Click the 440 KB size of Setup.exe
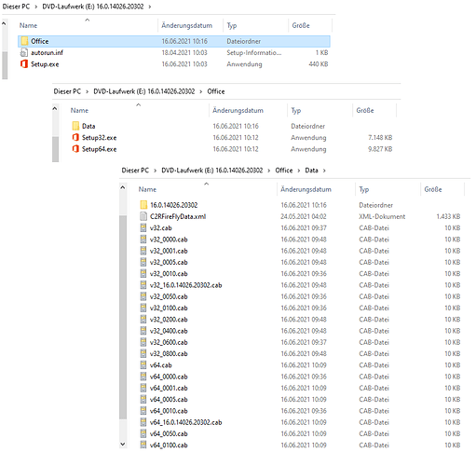 click(x=319, y=64)
